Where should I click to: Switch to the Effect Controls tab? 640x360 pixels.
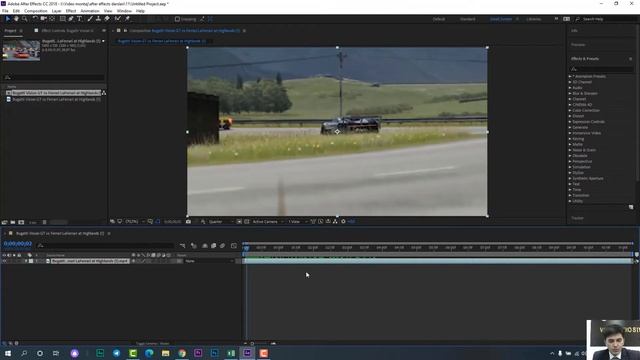67,31
